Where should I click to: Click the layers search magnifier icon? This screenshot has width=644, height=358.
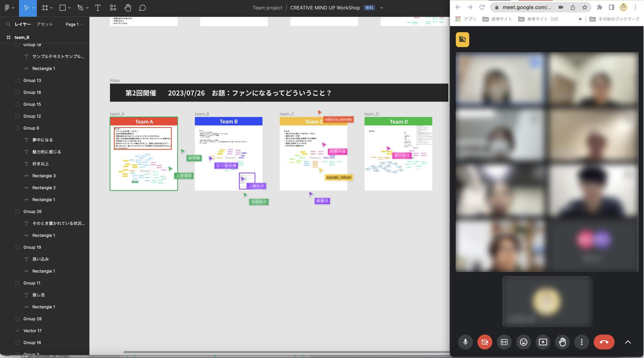[8, 24]
